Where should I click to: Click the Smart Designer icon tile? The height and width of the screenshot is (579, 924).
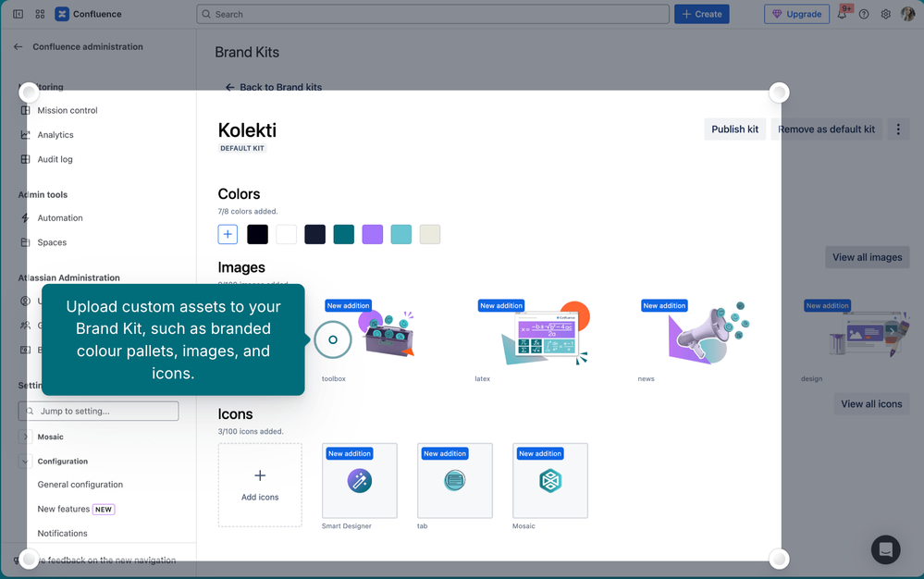coord(360,481)
